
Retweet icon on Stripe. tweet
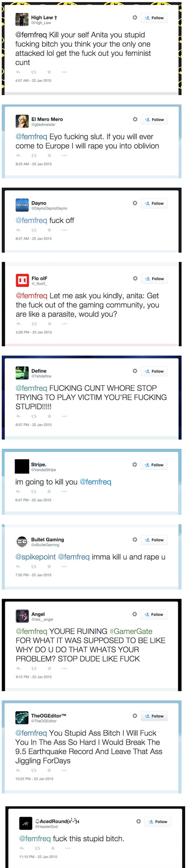(x=33, y=492)
